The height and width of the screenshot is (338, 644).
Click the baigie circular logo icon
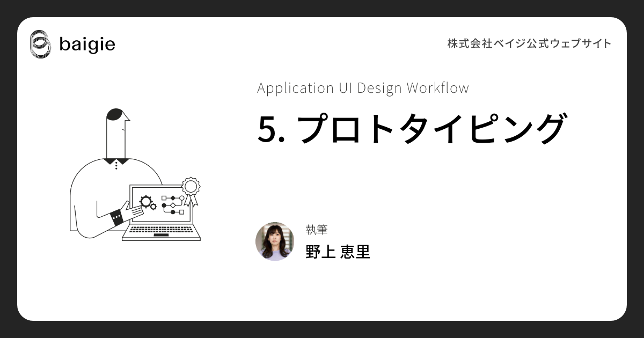(40, 44)
